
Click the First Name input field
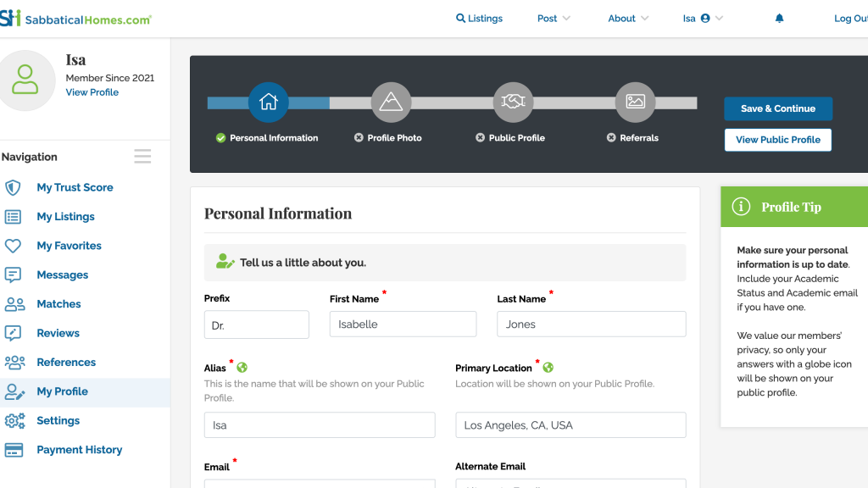coord(403,324)
